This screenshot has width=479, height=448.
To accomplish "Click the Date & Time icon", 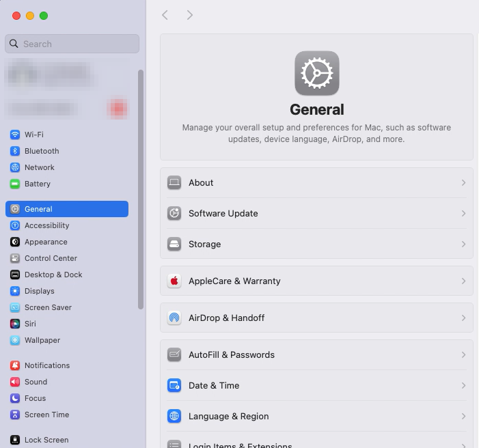I will coord(174,385).
